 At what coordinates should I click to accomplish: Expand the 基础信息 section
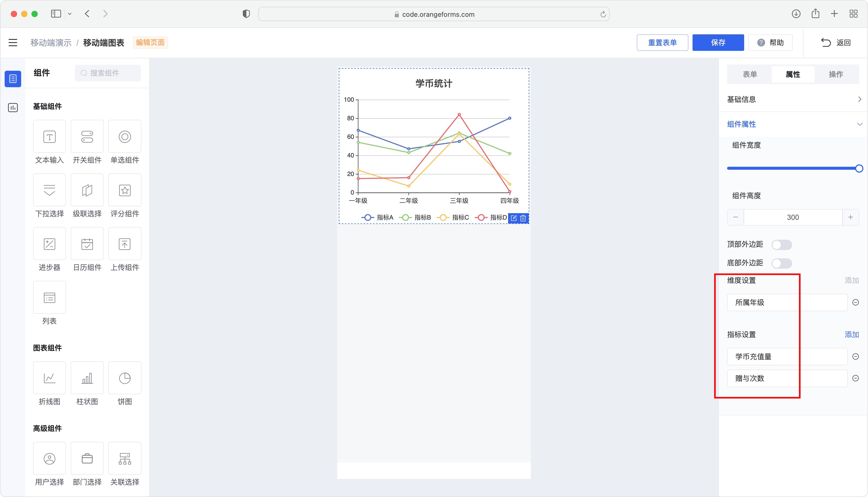click(793, 99)
